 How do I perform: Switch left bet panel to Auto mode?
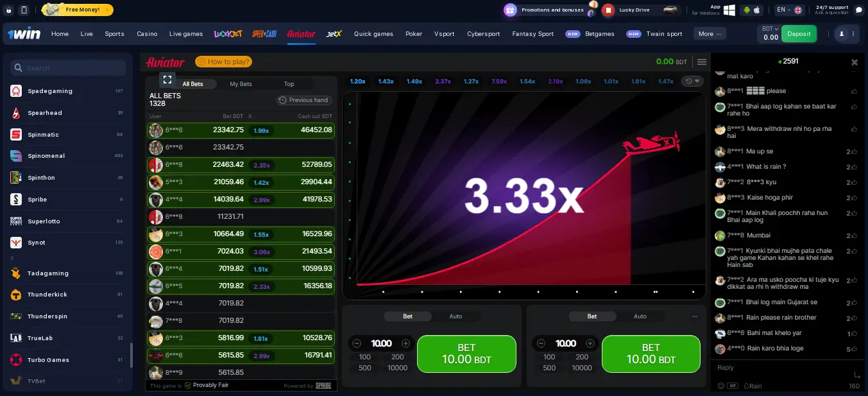(455, 316)
